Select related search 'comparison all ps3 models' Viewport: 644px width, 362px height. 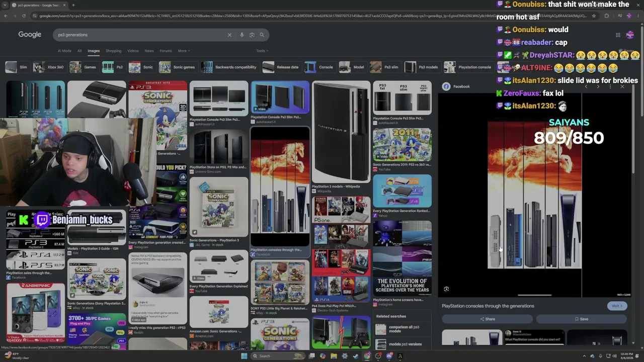[402, 329]
